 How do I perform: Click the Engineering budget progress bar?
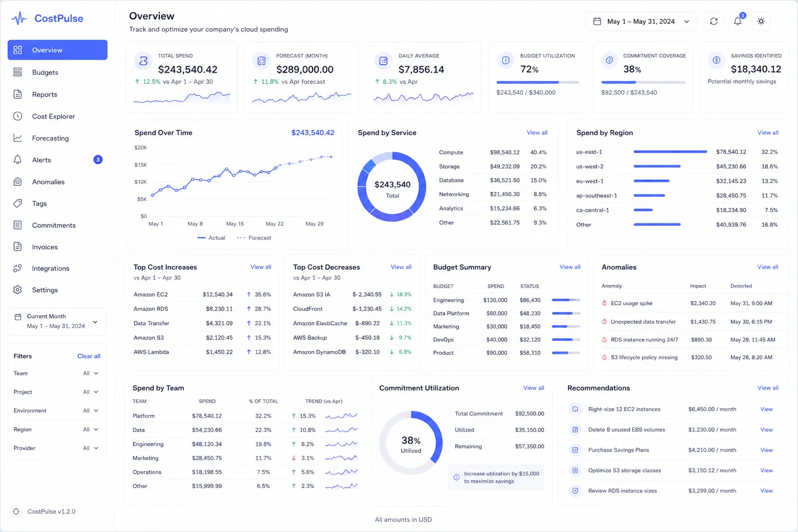click(566, 300)
